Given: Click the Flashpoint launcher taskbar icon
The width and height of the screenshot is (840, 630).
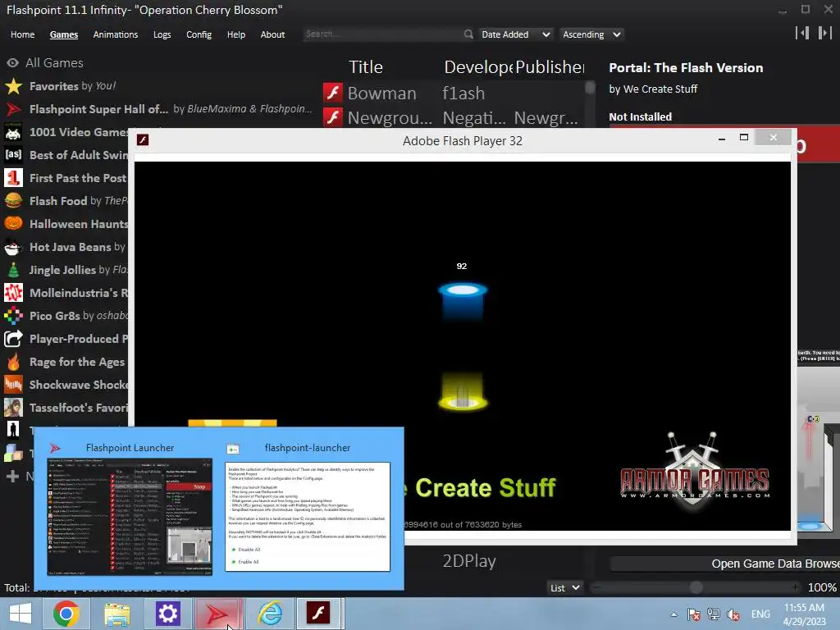Looking at the screenshot, I should coord(218,614).
